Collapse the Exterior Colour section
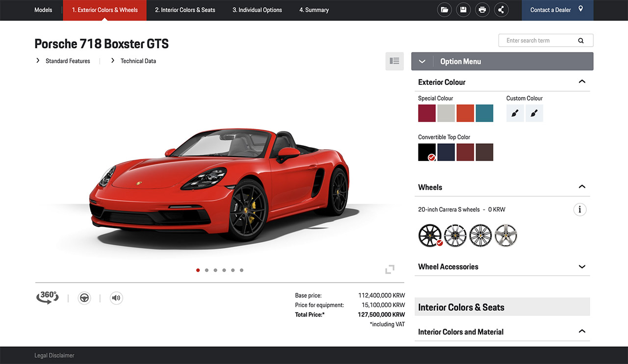The image size is (628, 364). point(582,82)
